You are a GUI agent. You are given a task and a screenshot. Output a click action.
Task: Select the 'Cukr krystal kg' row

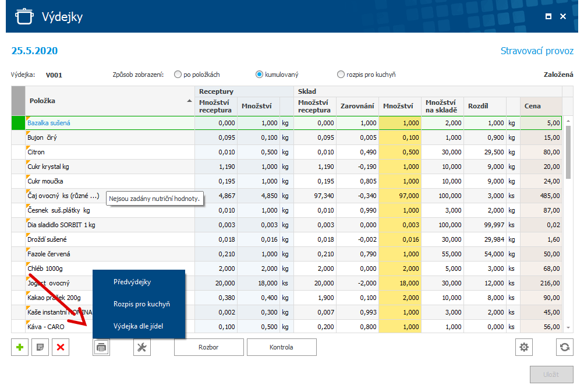tap(287, 167)
